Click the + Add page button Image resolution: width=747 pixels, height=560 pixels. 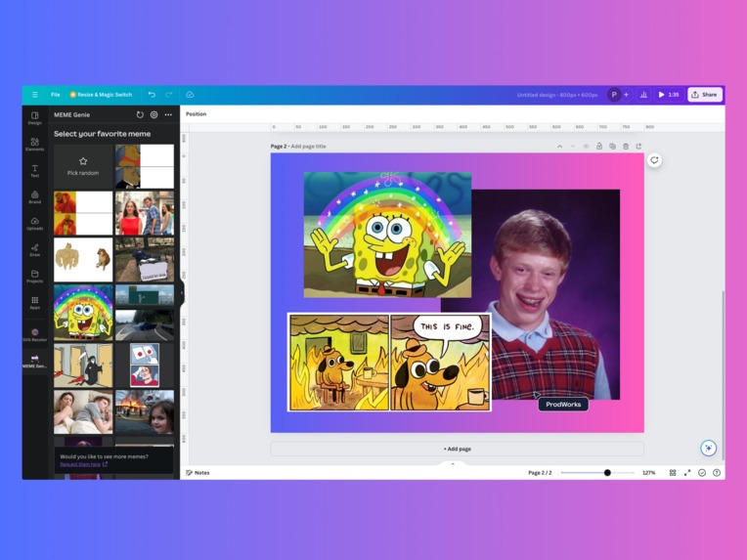click(x=458, y=449)
